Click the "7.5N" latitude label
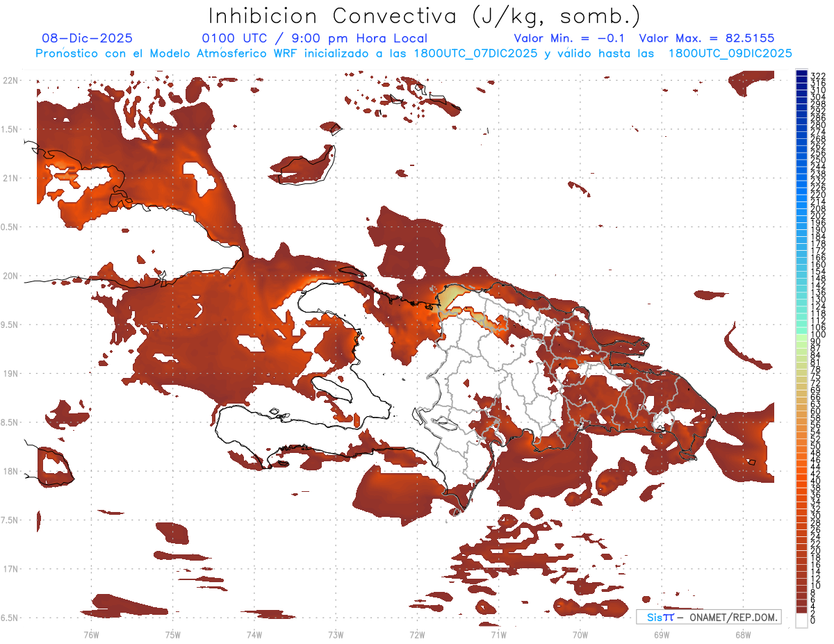 coord(9,520)
